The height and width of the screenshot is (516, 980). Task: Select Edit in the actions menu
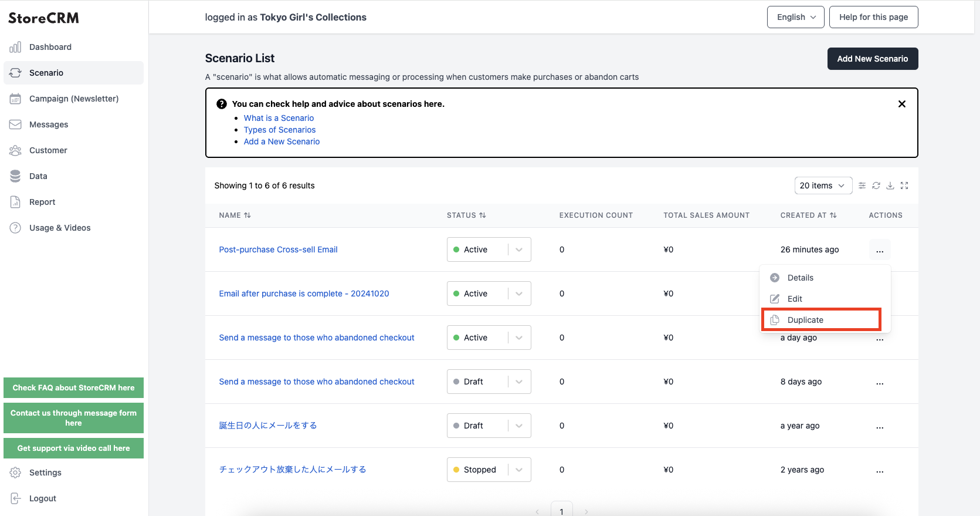pyautogui.click(x=825, y=299)
